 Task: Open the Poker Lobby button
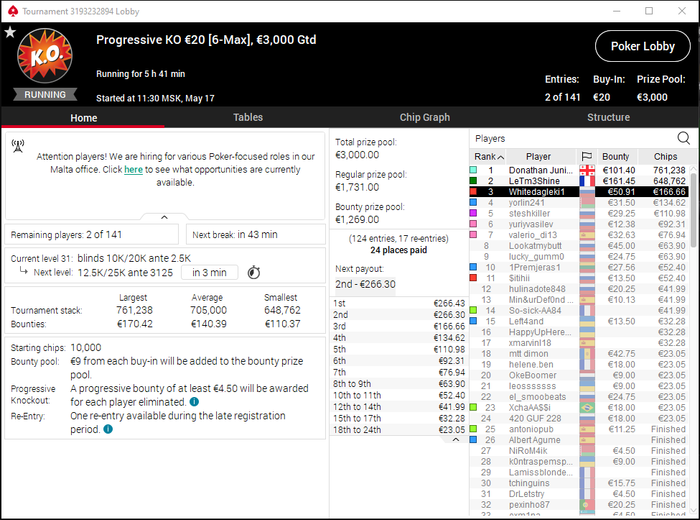642,46
